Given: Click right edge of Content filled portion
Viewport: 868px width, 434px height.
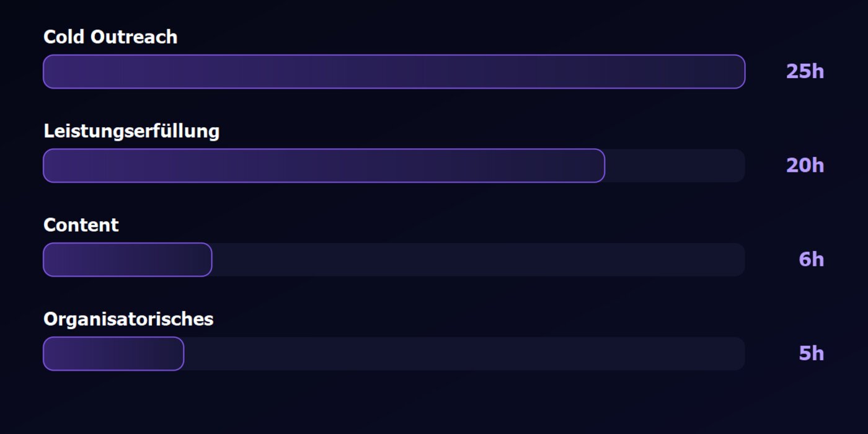Looking at the screenshot, I should 209,259.
